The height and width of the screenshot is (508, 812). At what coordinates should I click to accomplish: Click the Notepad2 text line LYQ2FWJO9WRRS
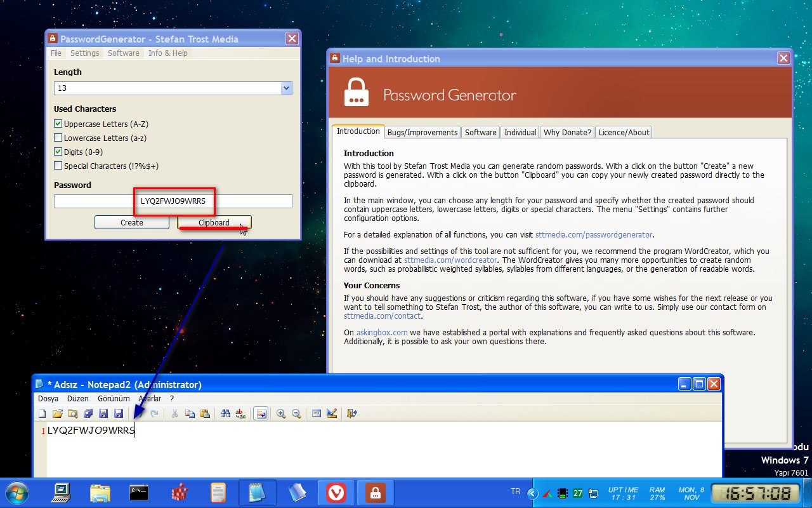point(91,431)
